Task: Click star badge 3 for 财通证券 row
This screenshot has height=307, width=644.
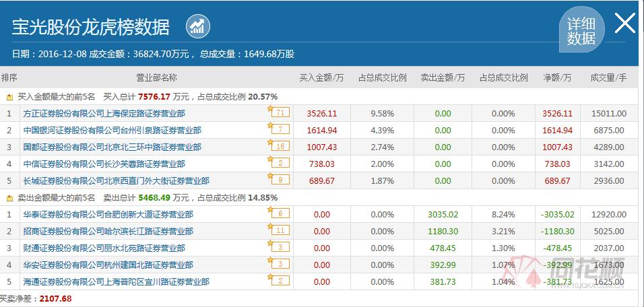Action: click(x=278, y=246)
